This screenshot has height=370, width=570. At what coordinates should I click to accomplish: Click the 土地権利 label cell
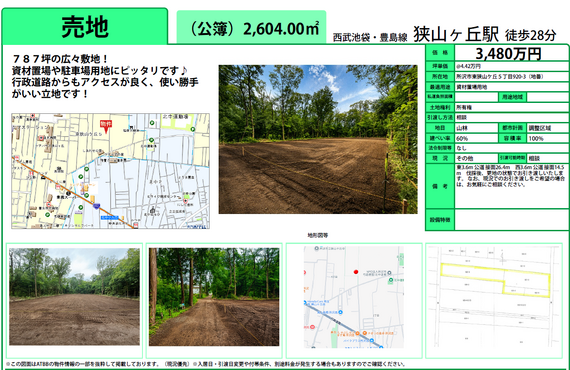pos(440,107)
